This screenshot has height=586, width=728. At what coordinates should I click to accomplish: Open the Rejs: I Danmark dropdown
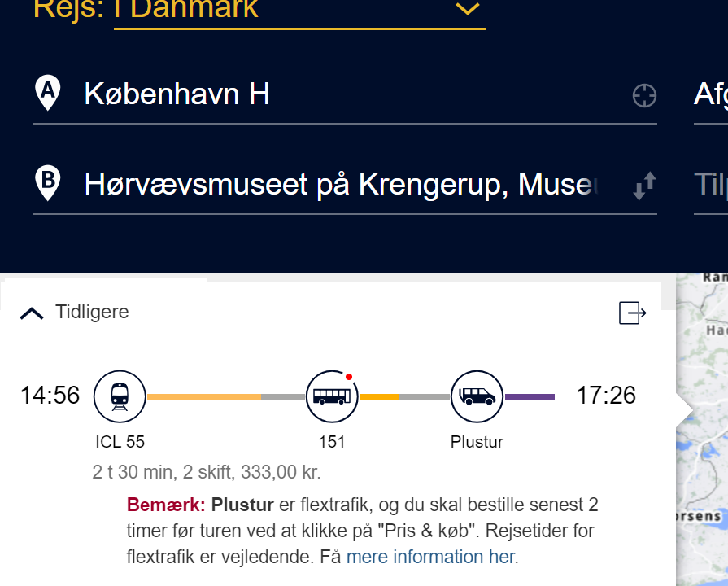[x=299, y=11]
